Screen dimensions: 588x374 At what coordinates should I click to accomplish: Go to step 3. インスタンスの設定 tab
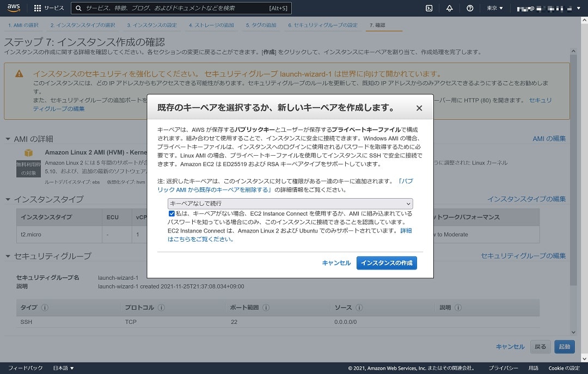click(x=152, y=25)
